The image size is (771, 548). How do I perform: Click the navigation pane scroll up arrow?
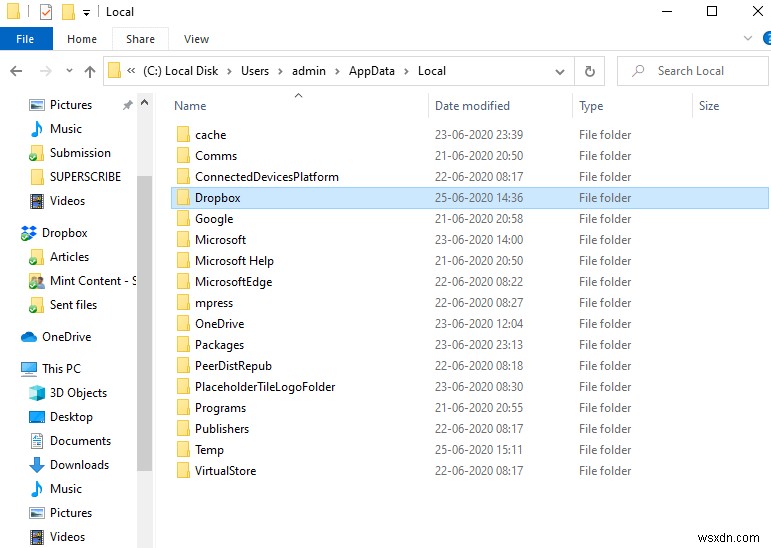145,103
